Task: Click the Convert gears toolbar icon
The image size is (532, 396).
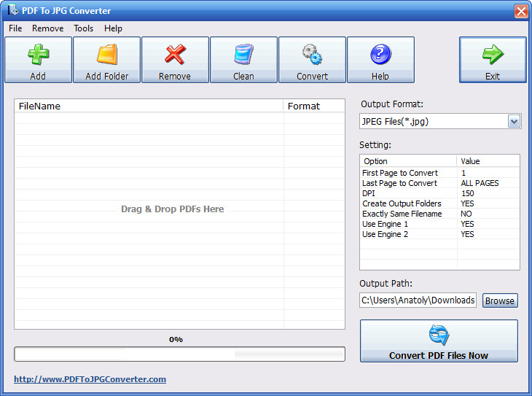Action: (312, 55)
